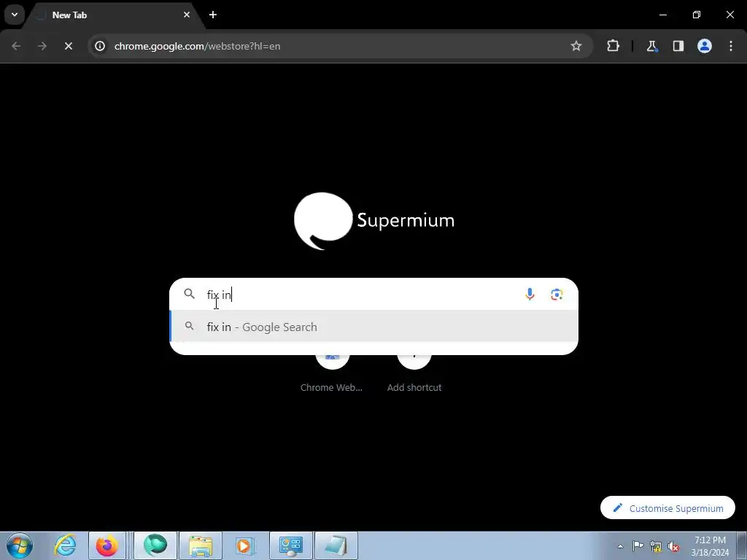Start voice search with microphone icon
Screen dimensions: 747x560
[x=530, y=295]
